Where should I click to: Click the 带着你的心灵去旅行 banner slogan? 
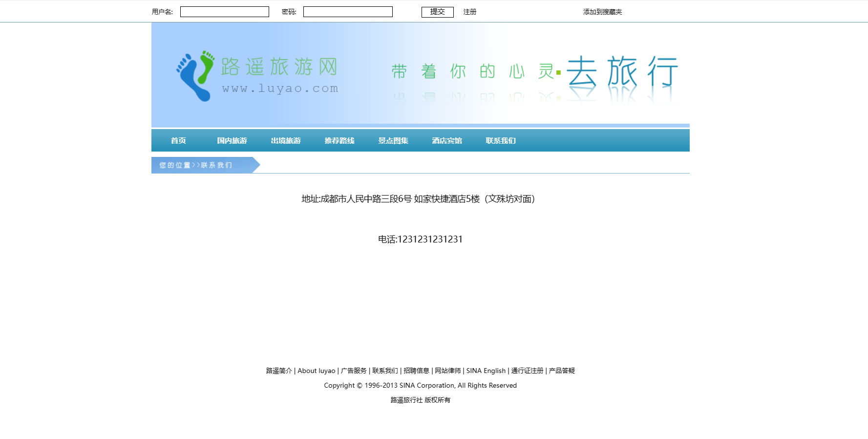click(534, 72)
